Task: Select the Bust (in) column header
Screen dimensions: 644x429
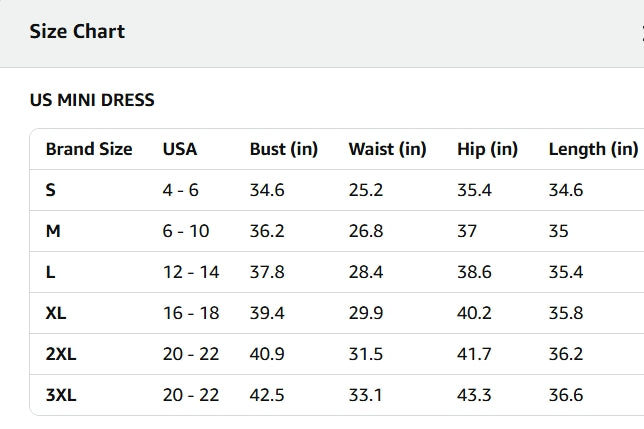Action: 283,150
